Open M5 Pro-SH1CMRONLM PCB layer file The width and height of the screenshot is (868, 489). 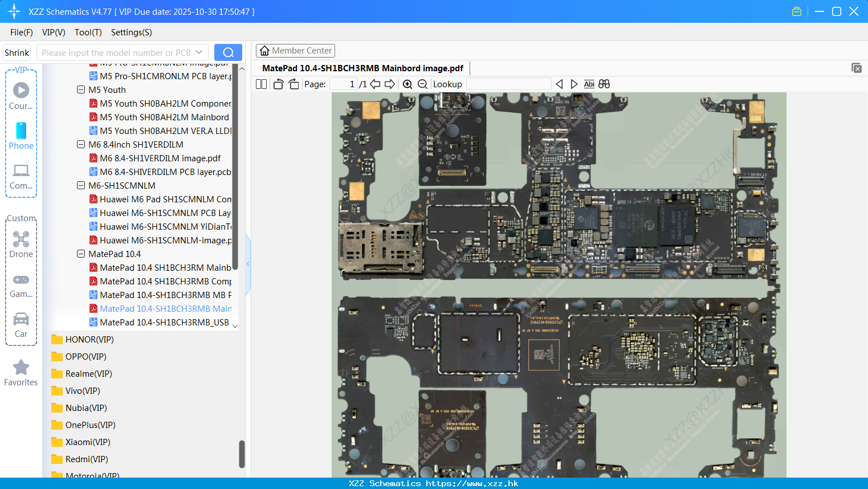click(160, 76)
